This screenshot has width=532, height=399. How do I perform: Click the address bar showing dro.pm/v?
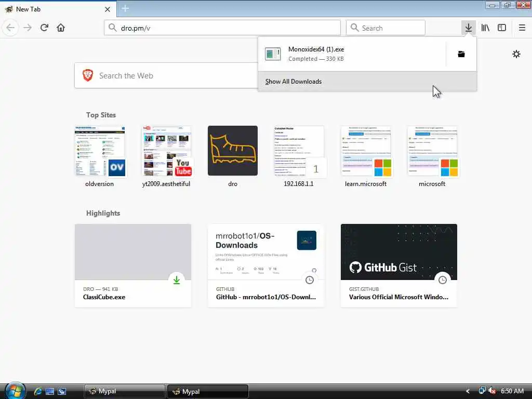(222, 28)
